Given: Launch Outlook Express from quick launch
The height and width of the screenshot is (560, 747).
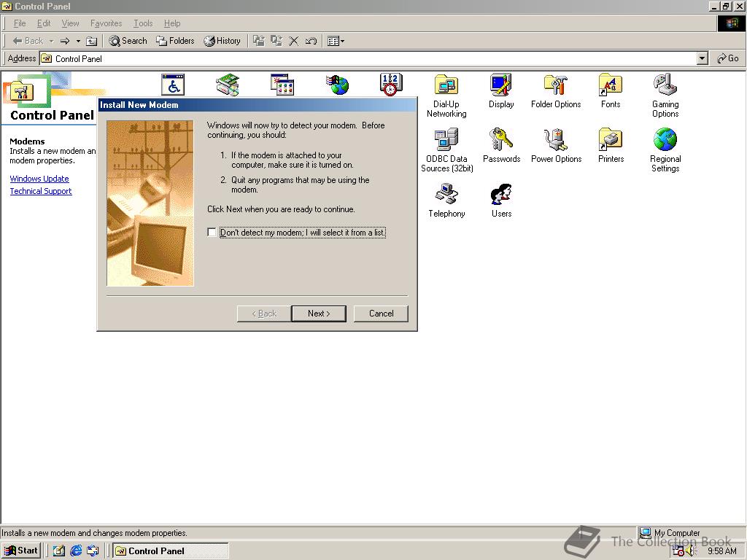Looking at the screenshot, I should pyautogui.click(x=93, y=551).
